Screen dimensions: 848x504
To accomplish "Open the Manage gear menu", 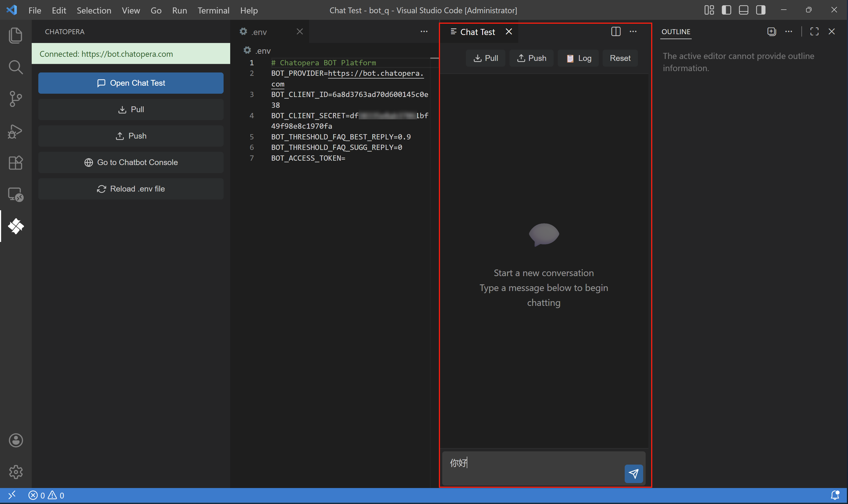I will click(16, 472).
